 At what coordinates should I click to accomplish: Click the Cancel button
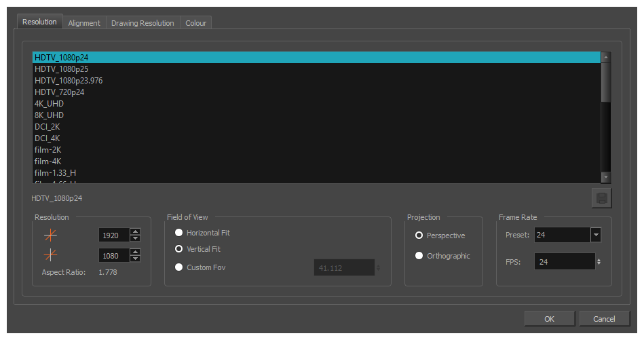[604, 319]
